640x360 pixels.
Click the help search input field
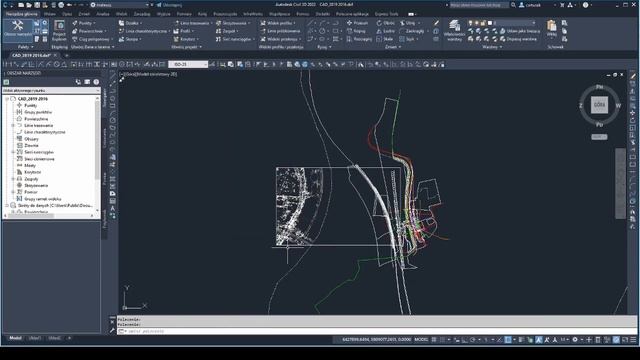point(479,5)
